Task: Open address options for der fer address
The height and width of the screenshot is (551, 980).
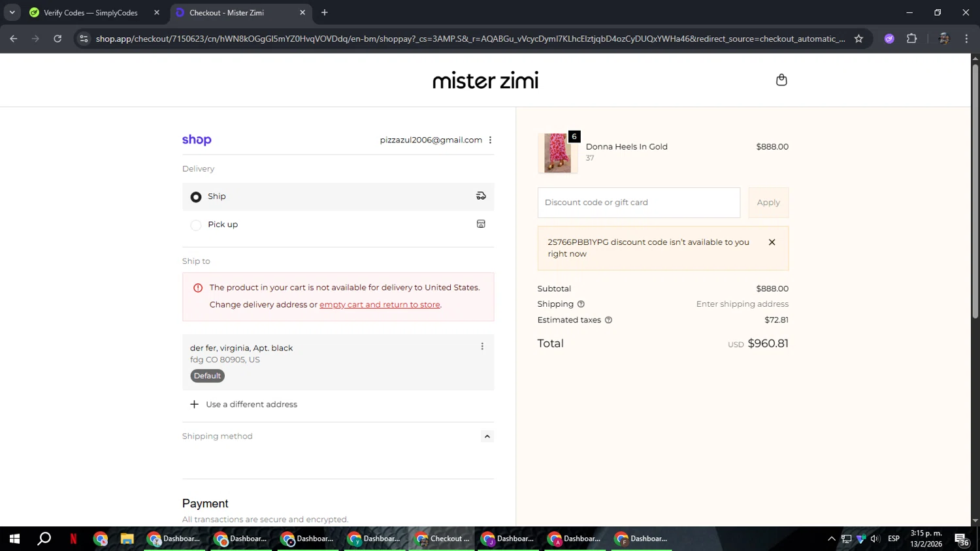Action: (482, 347)
